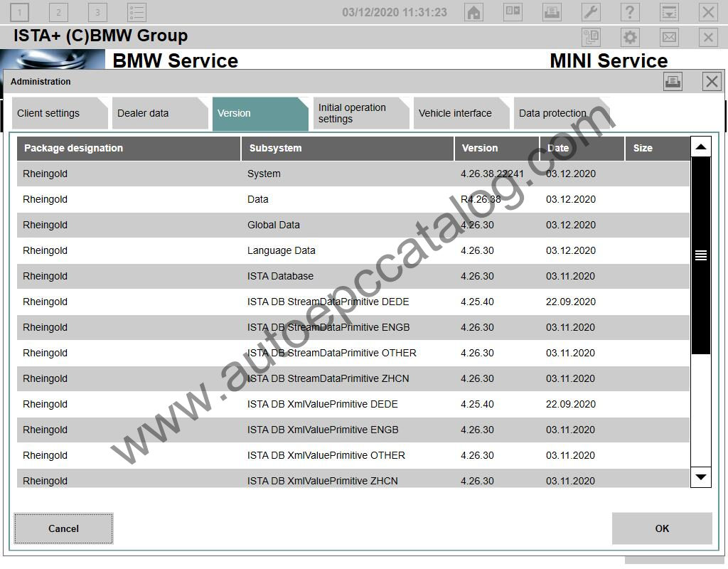This screenshot has height=569, width=728.
Task: Click the minimize-to-tray window icon
Action: pyautogui.click(x=669, y=12)
